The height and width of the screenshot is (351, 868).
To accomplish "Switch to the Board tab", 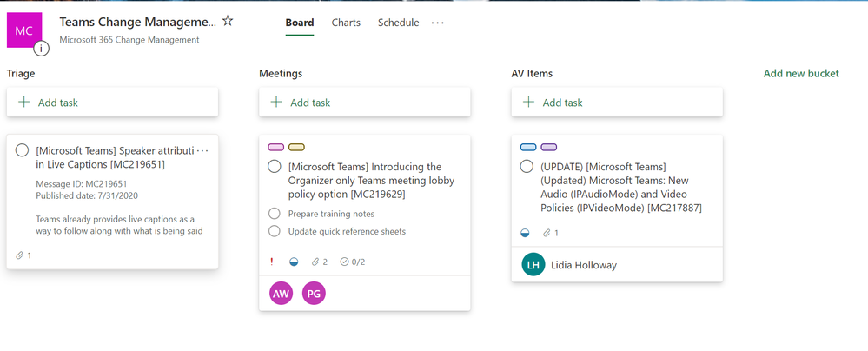I will [x=300, y=23].
